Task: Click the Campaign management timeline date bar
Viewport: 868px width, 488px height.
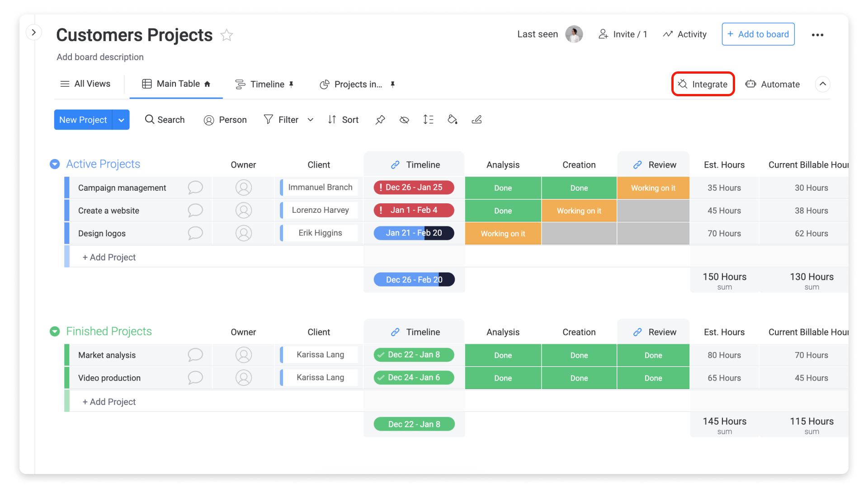Action: point(414,187)
